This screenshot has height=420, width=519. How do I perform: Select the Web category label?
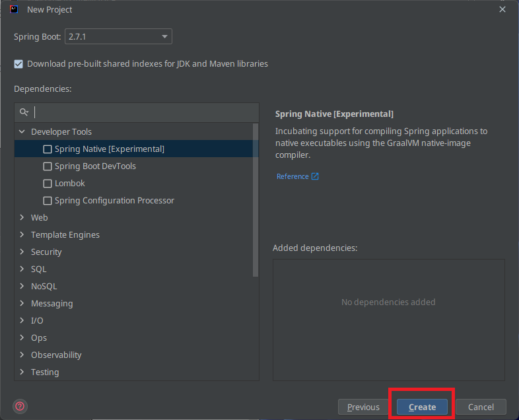[40, 217]
